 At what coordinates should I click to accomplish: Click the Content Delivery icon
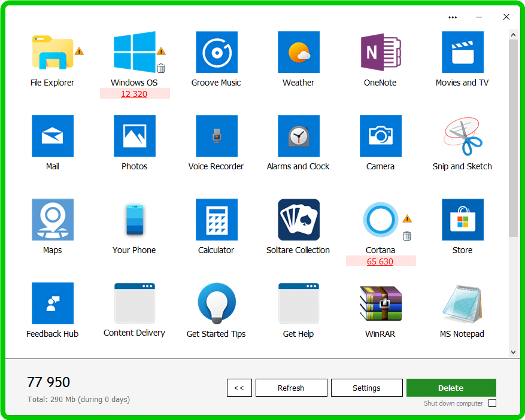pyautogui.click(x=135, y=303)
